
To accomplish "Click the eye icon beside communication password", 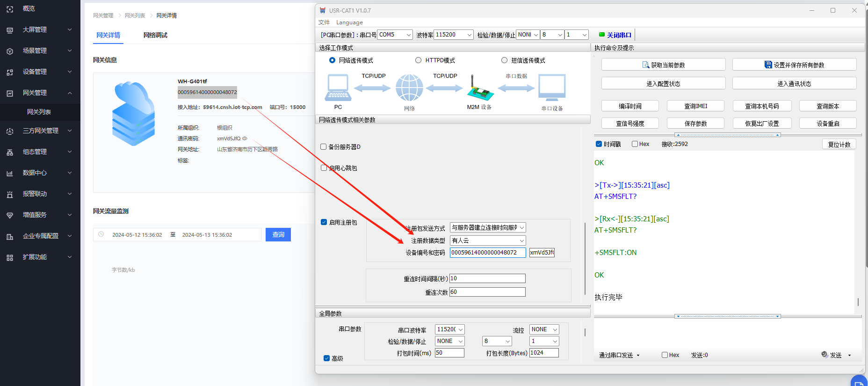I will [245, 138].
